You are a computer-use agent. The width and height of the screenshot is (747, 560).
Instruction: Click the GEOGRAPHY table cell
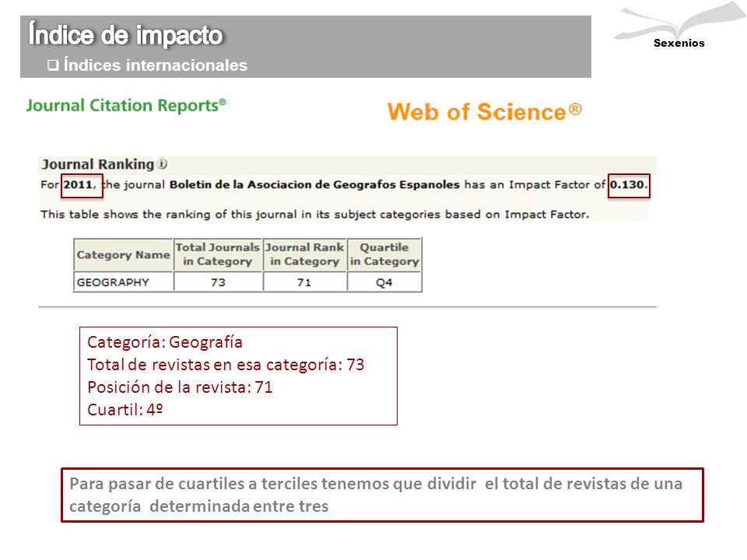[x=124, y=282]
